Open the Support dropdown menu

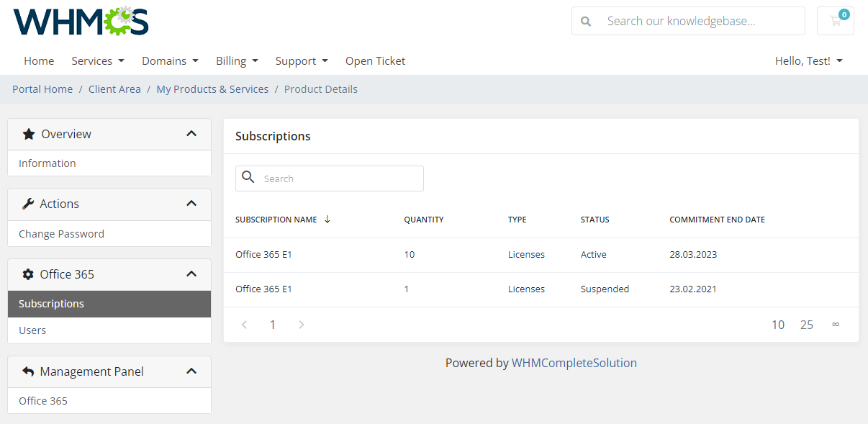(x=302, y=61)
